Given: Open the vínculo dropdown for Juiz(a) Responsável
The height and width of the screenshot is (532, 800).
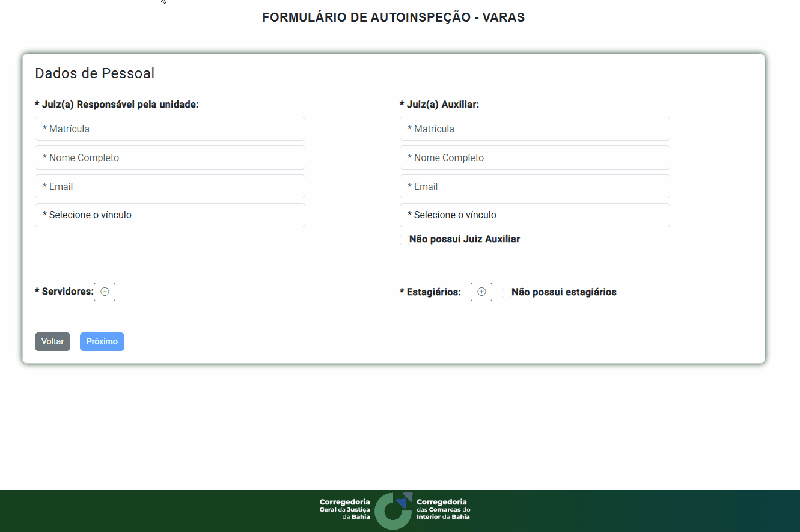Looking at the screenshot, I should 169,215.
